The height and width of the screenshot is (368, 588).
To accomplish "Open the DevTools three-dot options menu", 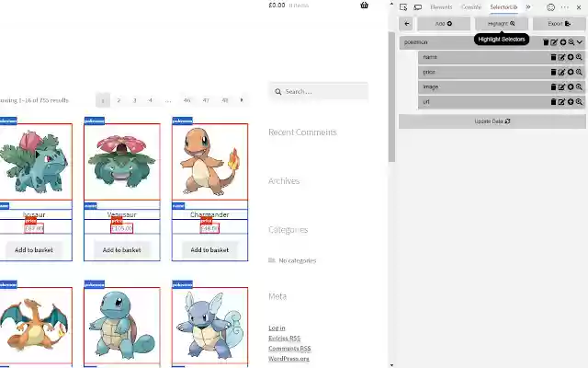I will 565,7.
